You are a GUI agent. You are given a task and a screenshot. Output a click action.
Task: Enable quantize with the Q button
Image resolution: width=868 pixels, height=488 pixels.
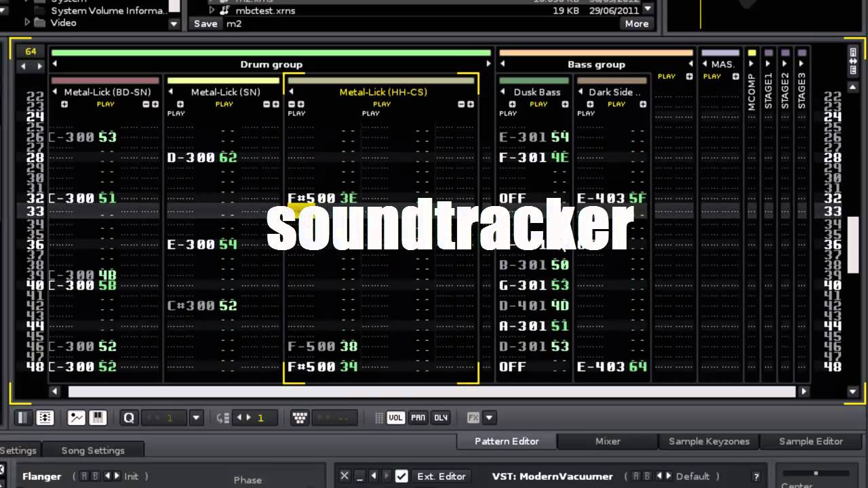pyautogui.click(x=129, y=418)
